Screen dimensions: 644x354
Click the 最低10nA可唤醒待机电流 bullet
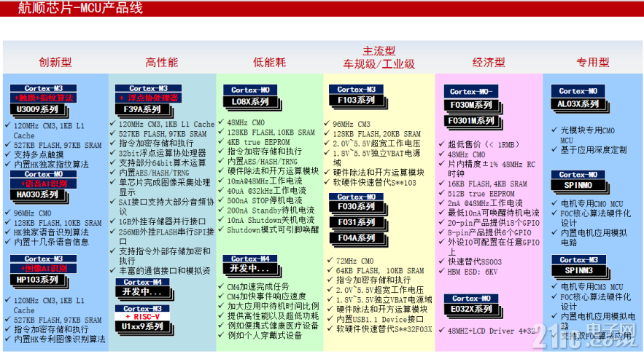(494, 213)
